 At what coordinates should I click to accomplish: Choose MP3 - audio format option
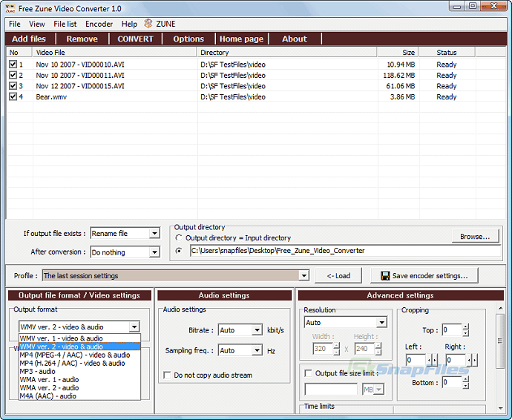tap(79, 371)
